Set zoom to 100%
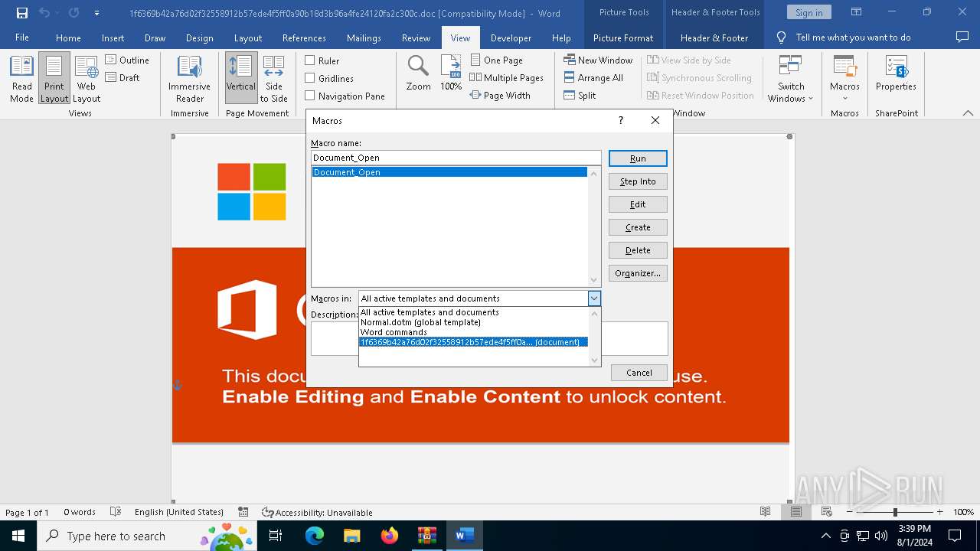980x551 pixels. coord(451,73)
